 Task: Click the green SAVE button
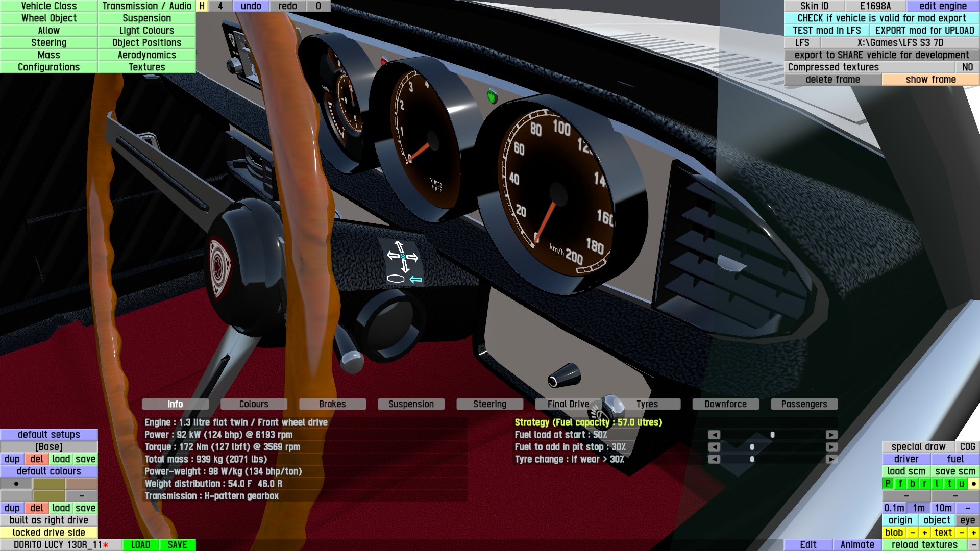point(177,545)
